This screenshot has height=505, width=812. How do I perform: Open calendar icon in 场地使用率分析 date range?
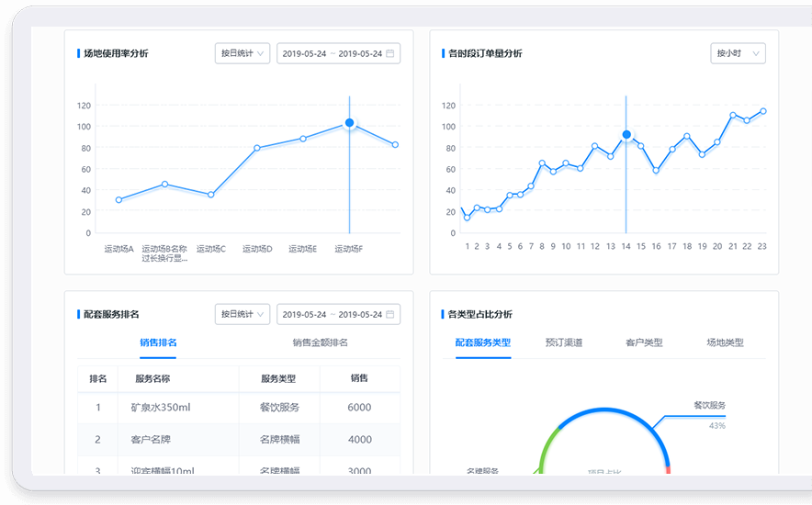390,53
